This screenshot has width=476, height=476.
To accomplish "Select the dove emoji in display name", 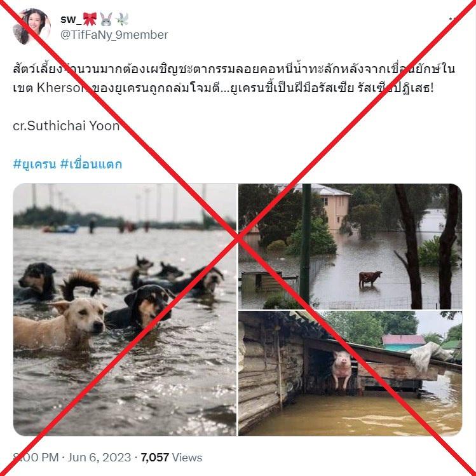I will coord(122,19).
